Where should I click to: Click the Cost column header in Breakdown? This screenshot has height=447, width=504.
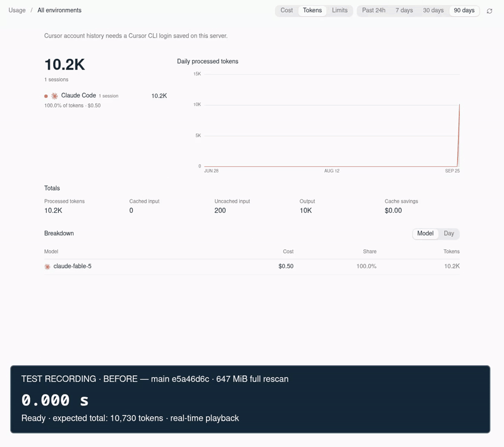pyautogui.click(x=288, y=252)
